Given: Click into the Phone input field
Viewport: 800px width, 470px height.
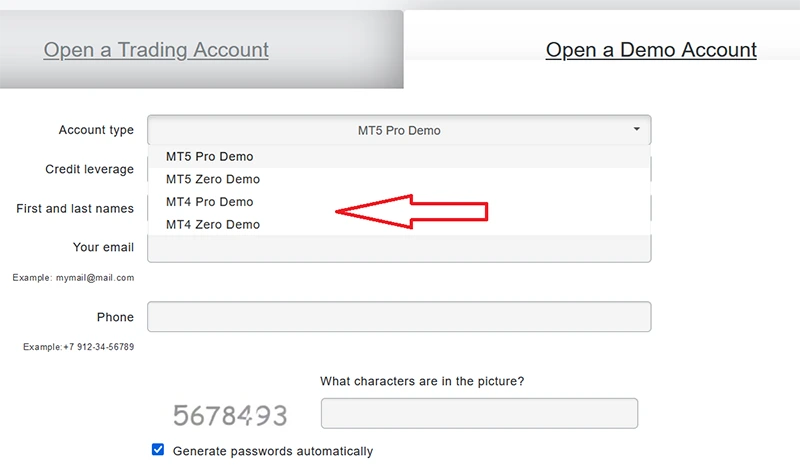Looking at the screenshot, I should pos(399,317).
